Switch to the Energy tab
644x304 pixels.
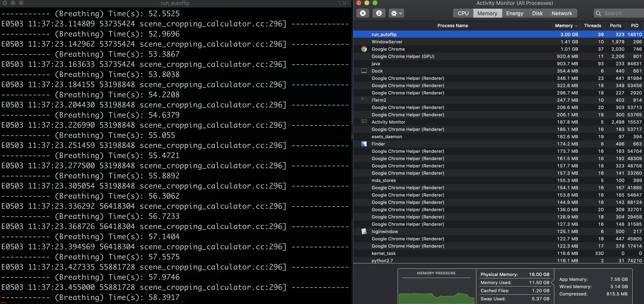coord(515,13)
